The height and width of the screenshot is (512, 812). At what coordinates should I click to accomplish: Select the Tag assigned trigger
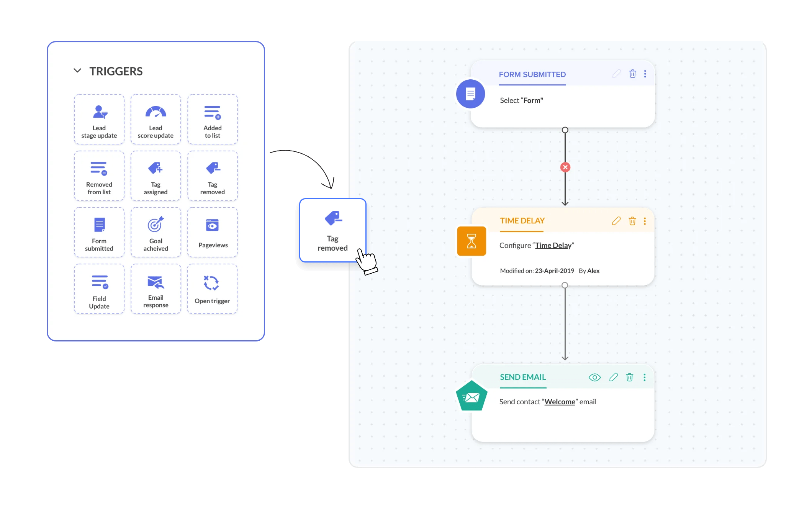click(156, 176)
